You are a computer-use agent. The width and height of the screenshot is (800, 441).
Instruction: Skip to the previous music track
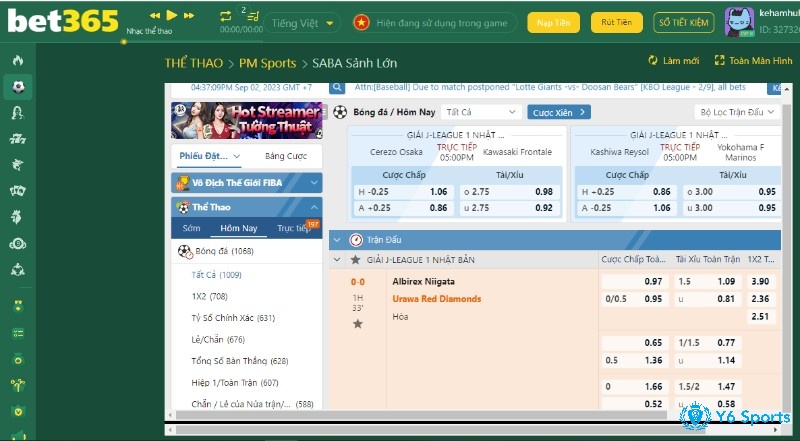pos(155,16)
